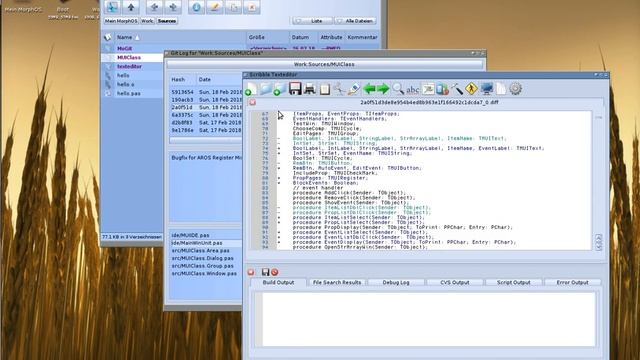The image size is (640, 360).
Task: Close the diff file tab with red X
Action: pos(252,102)
